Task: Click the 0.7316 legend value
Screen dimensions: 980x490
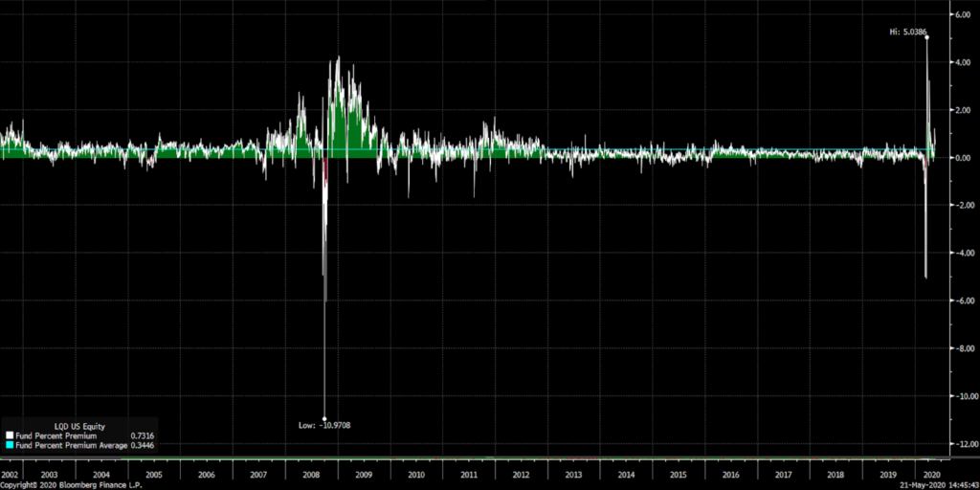Action: tap(142, 435)
